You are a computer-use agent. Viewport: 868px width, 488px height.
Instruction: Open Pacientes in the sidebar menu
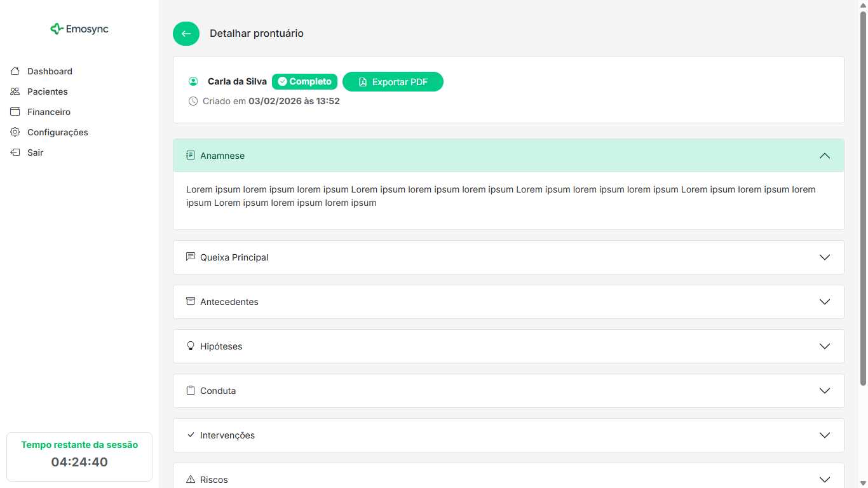[47, 91]
